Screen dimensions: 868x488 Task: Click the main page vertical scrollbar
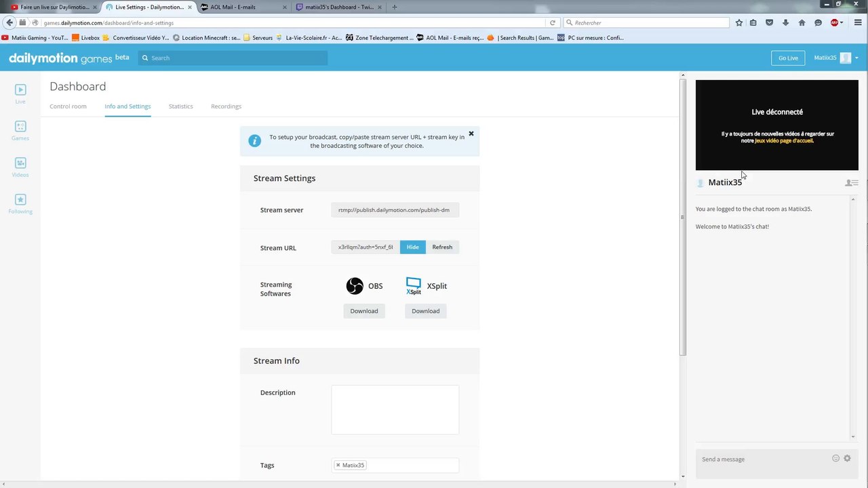(x=683, y=217)
